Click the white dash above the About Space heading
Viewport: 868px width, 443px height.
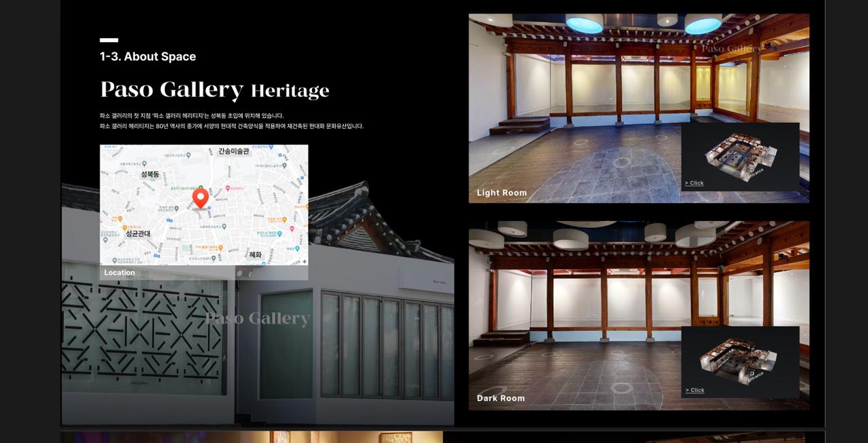[x=108, y=40]
